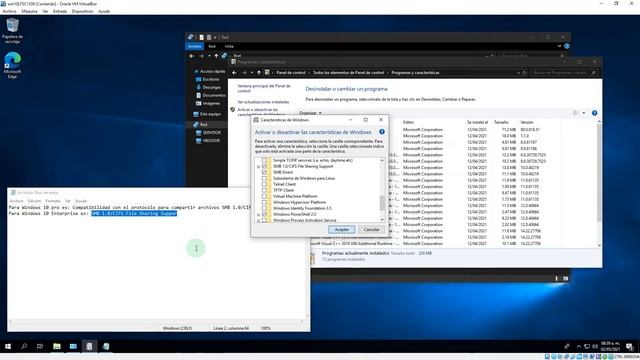Click Todos los elementos de Panel de control breadcrumb
The width and height of the screenshot is (640, 360).
pos(349,73)
